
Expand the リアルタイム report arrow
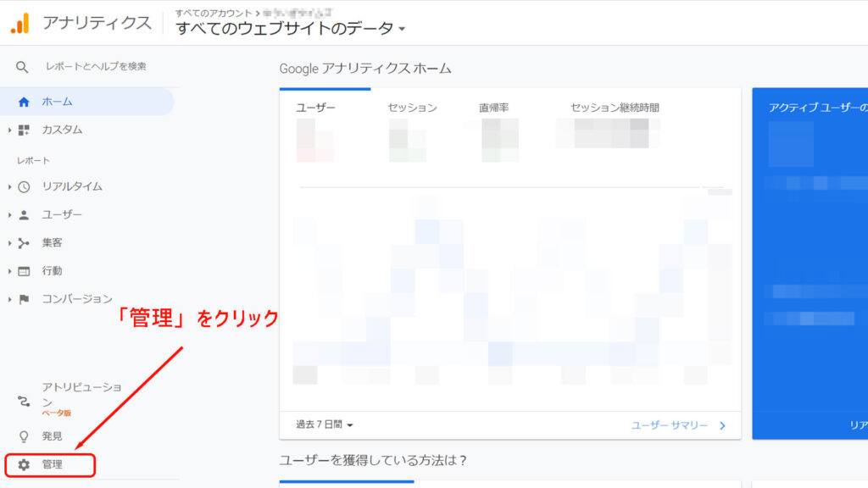pyautogui.click(x=9, y=187)
